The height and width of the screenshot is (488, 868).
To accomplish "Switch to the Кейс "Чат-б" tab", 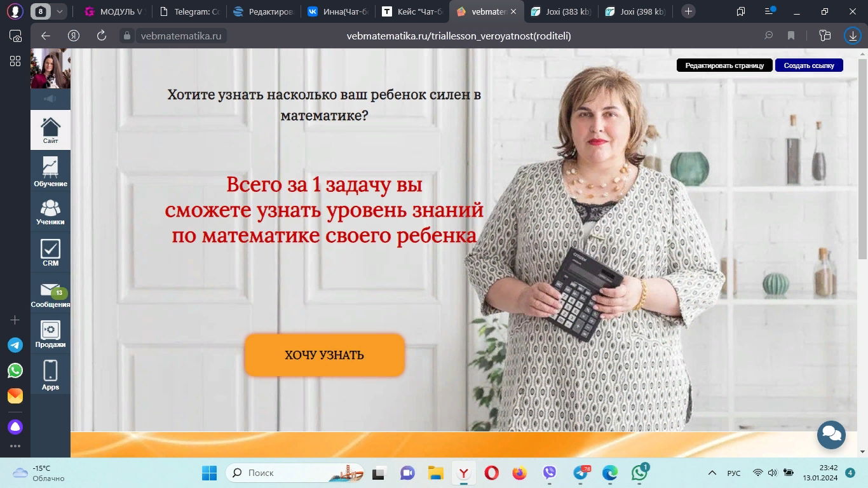I will (x=412, y=11).
